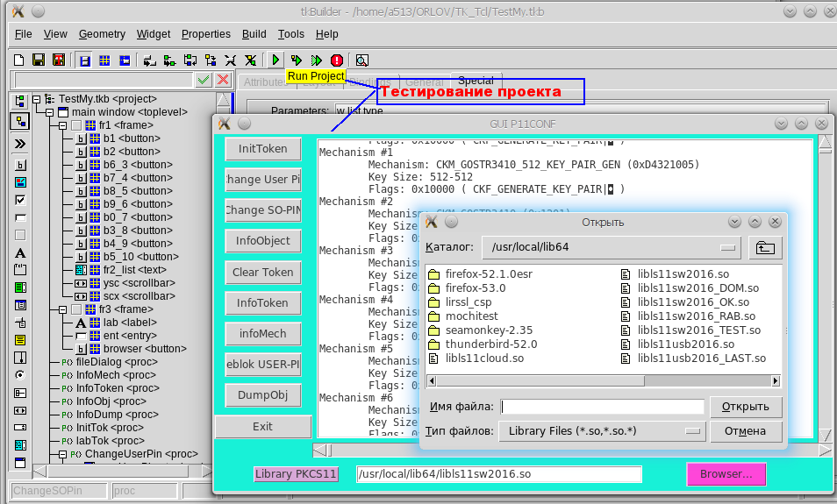Viewport: 837px width, 504px height.
Task: Click the Library PKCS11 path entry field
Action: (x=498, y=474)
